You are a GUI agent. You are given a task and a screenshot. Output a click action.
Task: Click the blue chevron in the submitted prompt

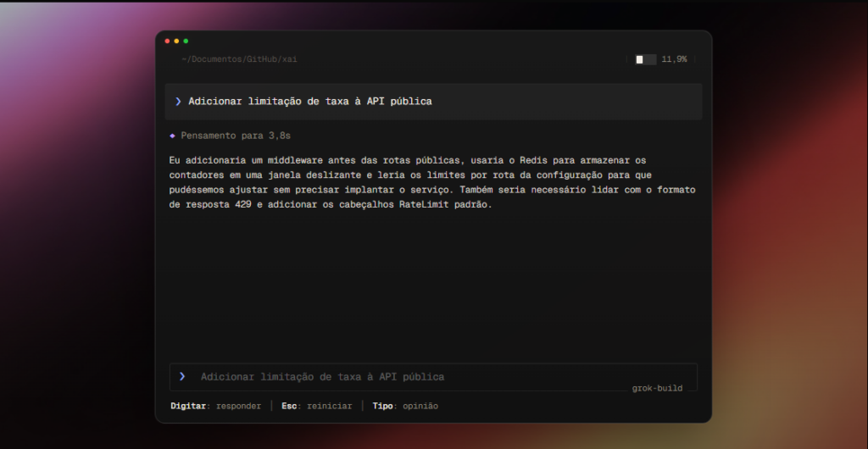pos(178,101)
